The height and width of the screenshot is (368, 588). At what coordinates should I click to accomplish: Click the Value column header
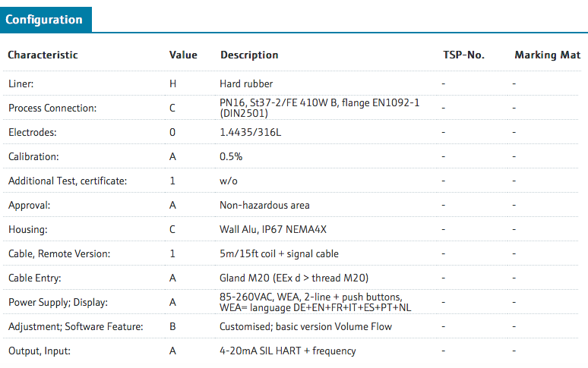click(183, 55)
